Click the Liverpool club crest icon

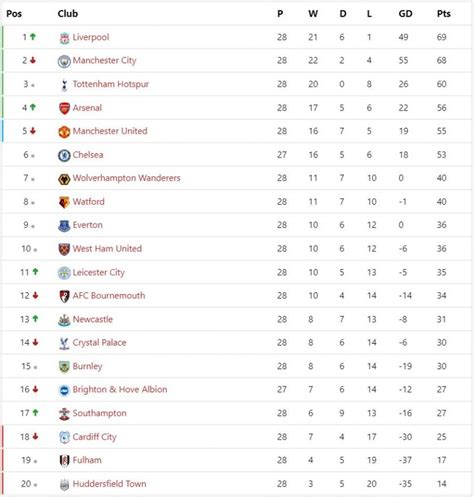coord(64,38)
